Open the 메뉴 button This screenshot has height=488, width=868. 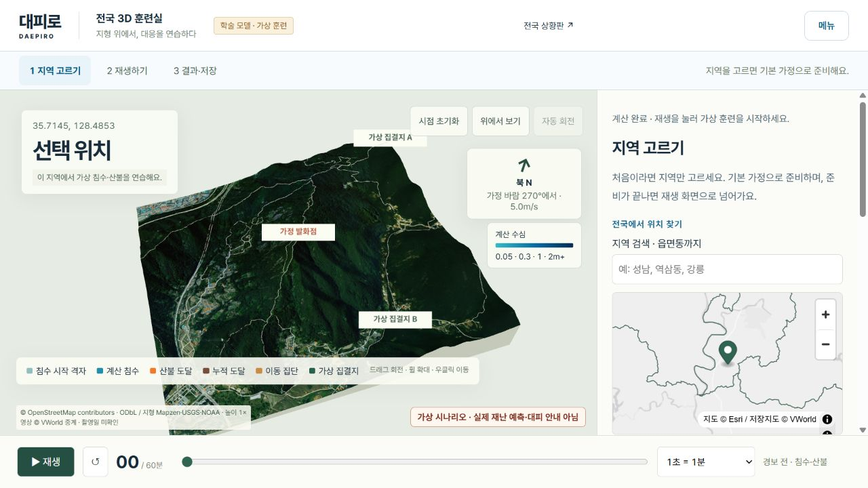pyautogui.click(x=827, y=26)
